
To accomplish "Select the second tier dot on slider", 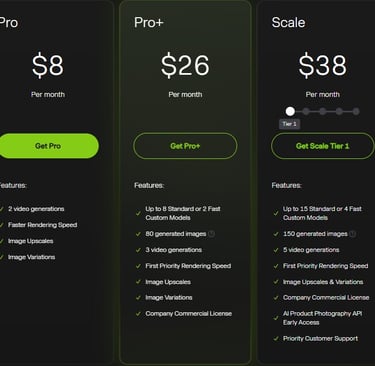I will 306,111.
